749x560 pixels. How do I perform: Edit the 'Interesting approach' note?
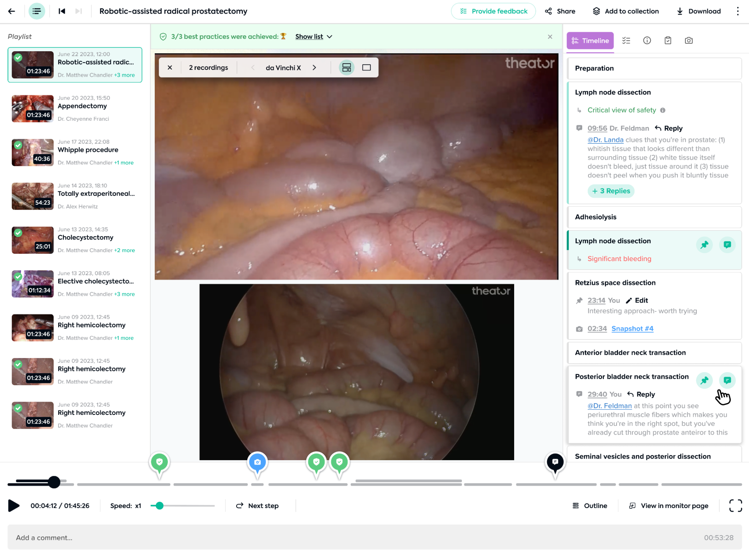pos(637,301)
